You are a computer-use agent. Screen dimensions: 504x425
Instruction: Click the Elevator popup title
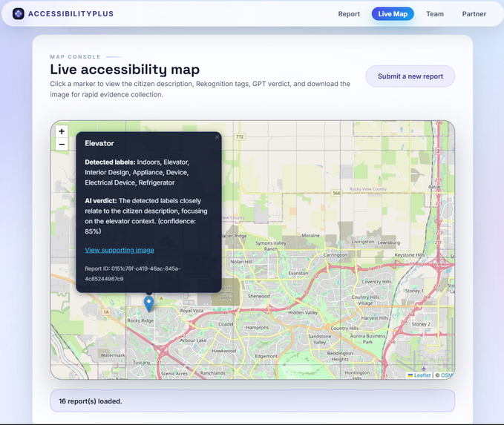99,143
